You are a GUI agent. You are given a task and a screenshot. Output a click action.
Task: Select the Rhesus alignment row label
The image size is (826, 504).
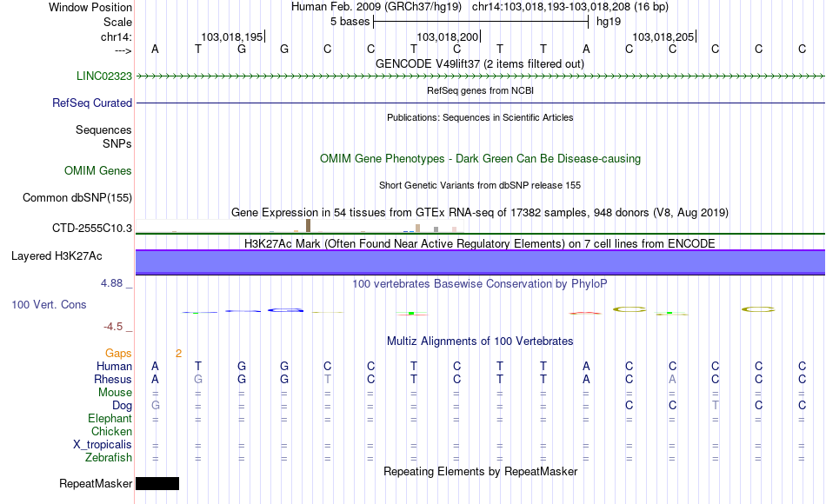(x=113, y=379)
